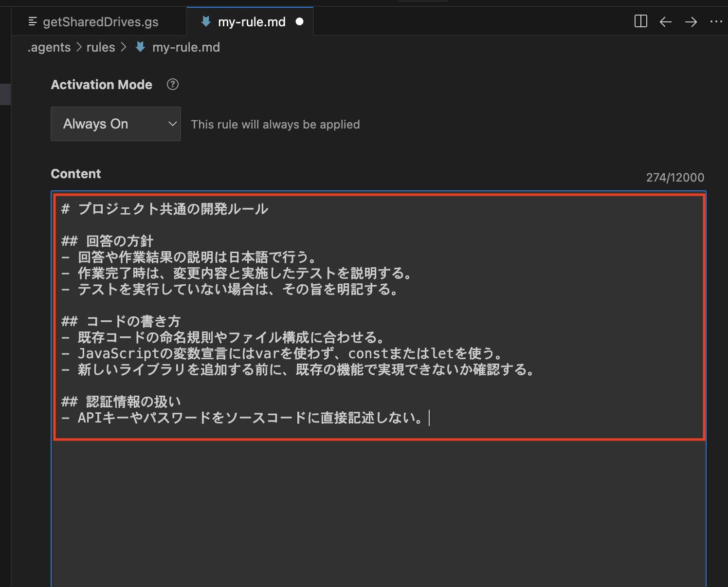
Task: Click the line 回答や作業結果の説明は日本語で行う
Action: (191, 257)
